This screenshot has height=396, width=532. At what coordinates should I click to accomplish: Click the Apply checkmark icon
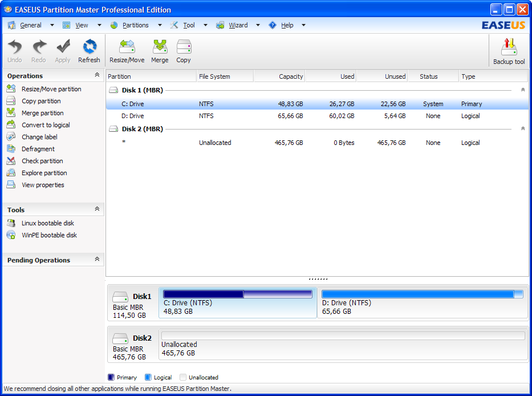coord(63,47)
